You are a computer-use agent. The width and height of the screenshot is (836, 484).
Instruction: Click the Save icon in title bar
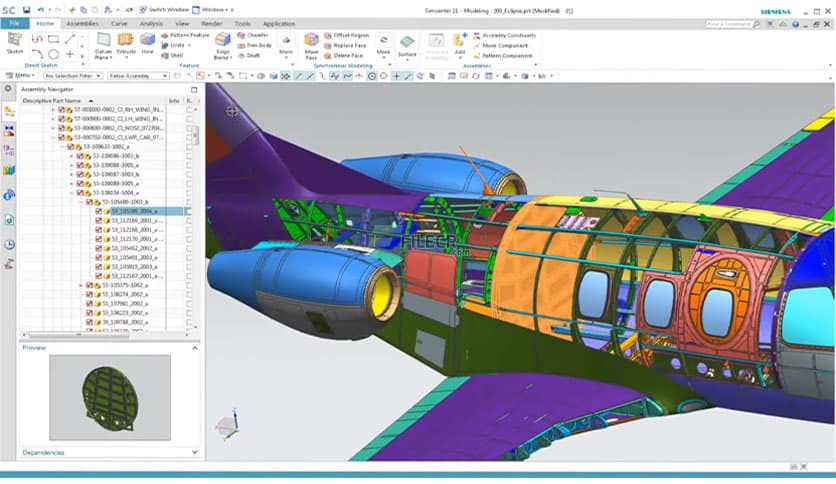tap(26, 10)
